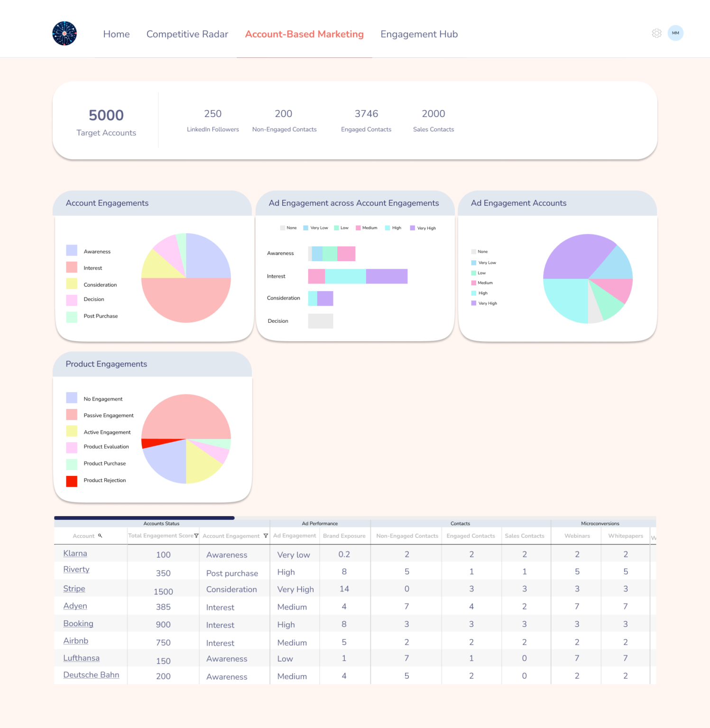Open search in the Account column
Image resolution: width=710 pixels, height=728 pixels.
tap(100, 536)
